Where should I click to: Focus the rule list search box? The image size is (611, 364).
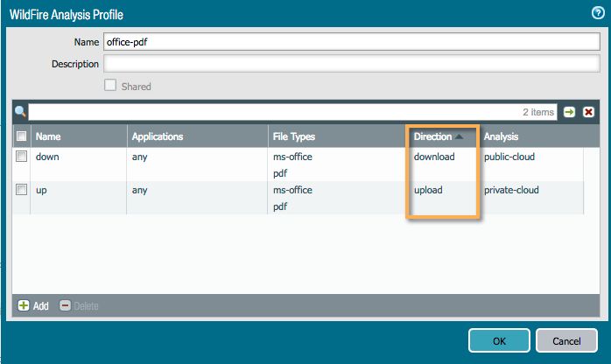coord(271,112)
